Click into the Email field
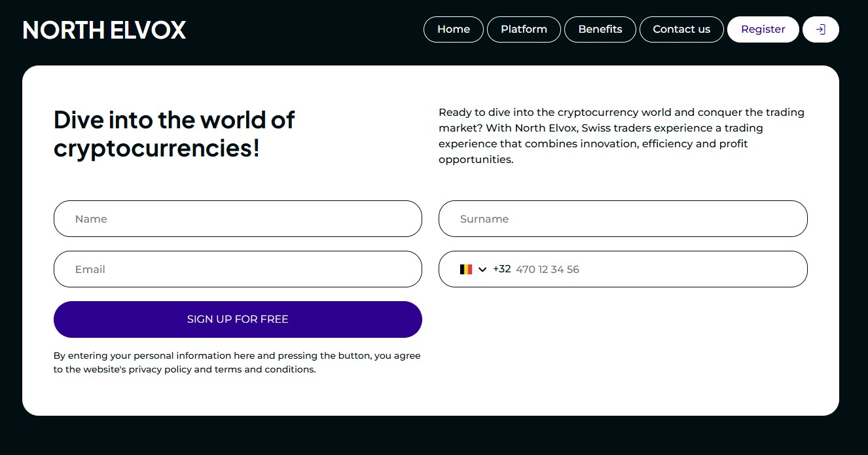Viewport: 868px width, 455px height. coord(238,269)
